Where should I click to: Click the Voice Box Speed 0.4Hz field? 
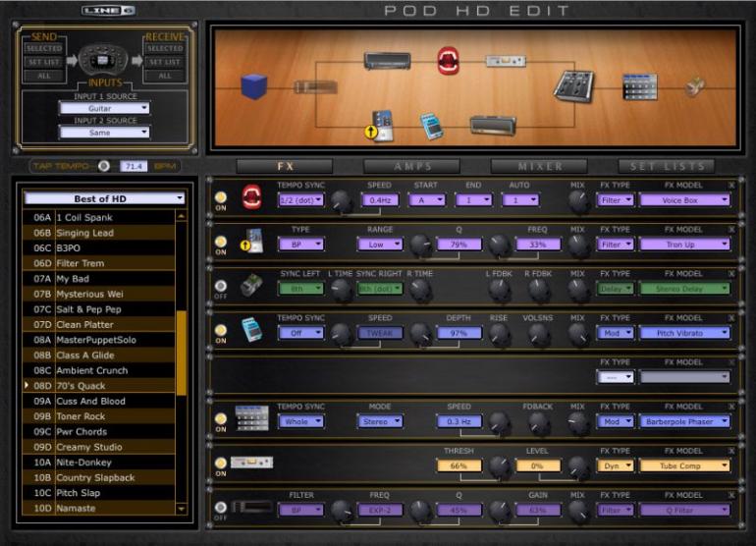pyautogui.click(x=380, y=200)
